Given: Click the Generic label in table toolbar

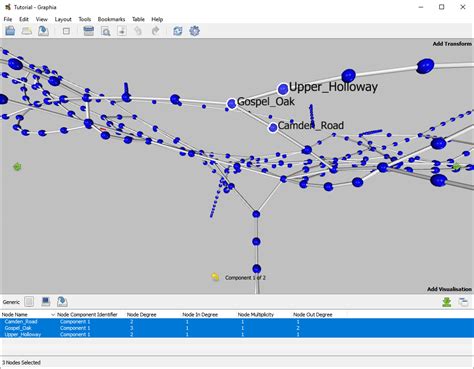Looking at the screenshot, I should (11, 302).
